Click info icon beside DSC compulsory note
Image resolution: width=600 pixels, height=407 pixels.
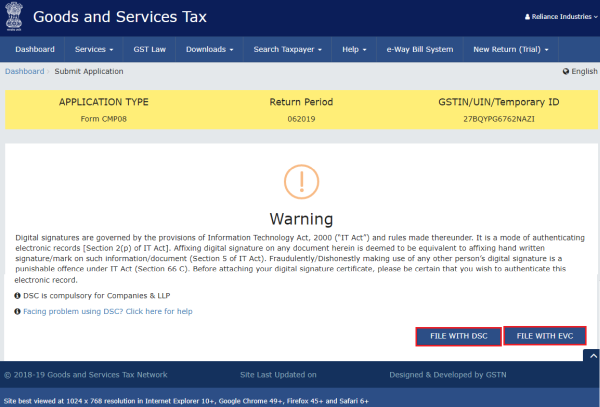click(18, 296)
